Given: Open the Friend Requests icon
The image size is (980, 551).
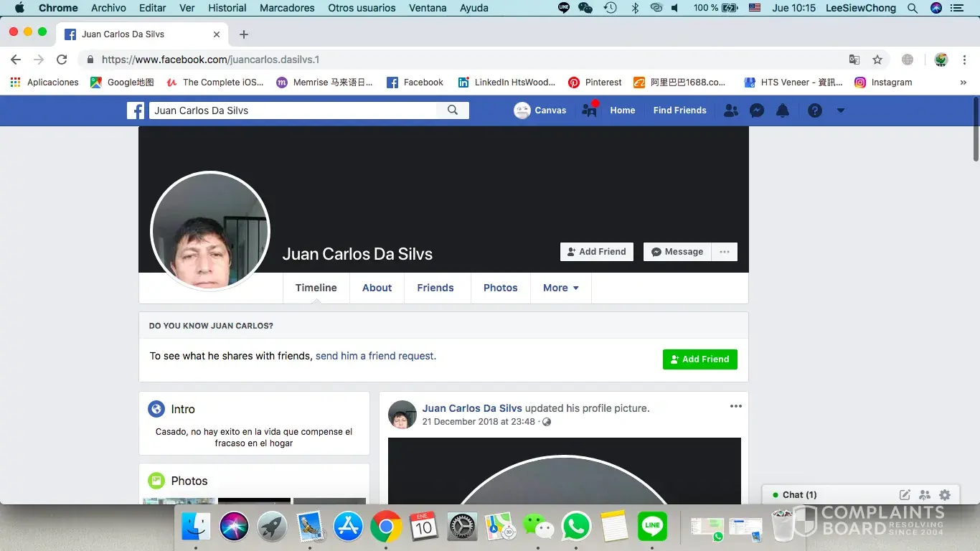Looking at the screenshot, I should click(x=730, y=110).
